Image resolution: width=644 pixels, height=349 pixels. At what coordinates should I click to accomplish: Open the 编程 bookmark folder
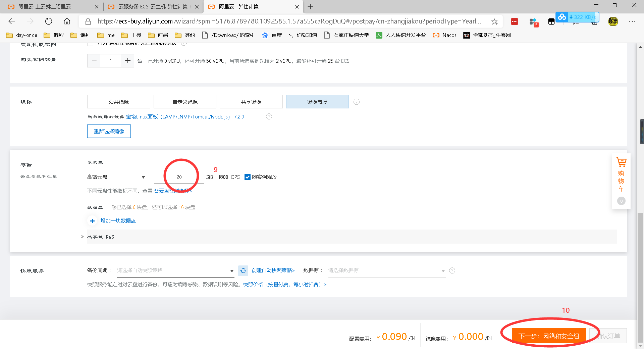pos(54,35)
